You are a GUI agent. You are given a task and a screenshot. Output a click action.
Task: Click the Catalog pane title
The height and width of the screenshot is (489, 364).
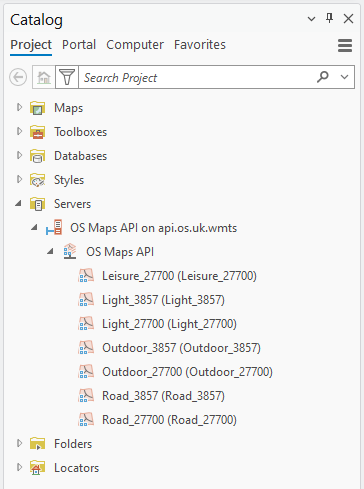[36, 20]
